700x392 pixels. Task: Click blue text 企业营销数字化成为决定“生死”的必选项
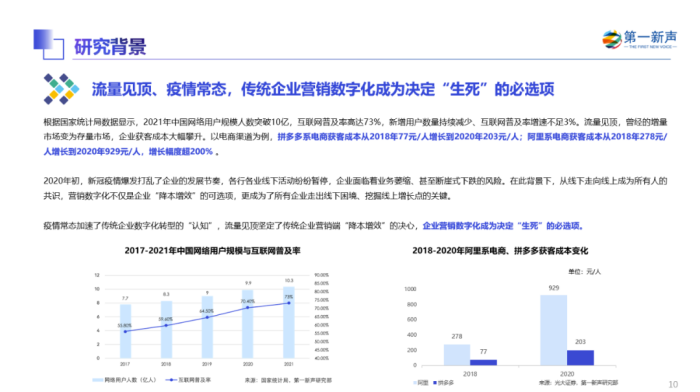(503, 225)
